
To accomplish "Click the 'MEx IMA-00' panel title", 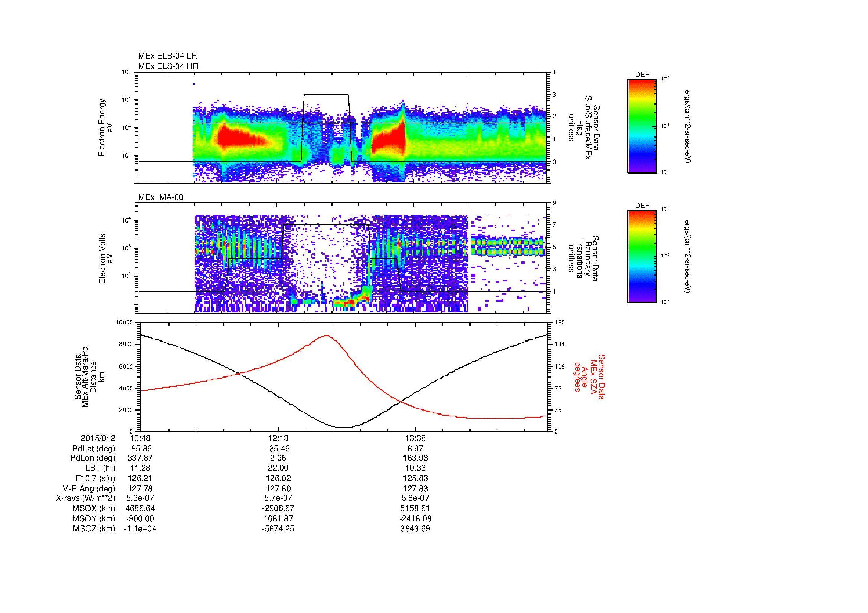I will [x=161, y=197].
